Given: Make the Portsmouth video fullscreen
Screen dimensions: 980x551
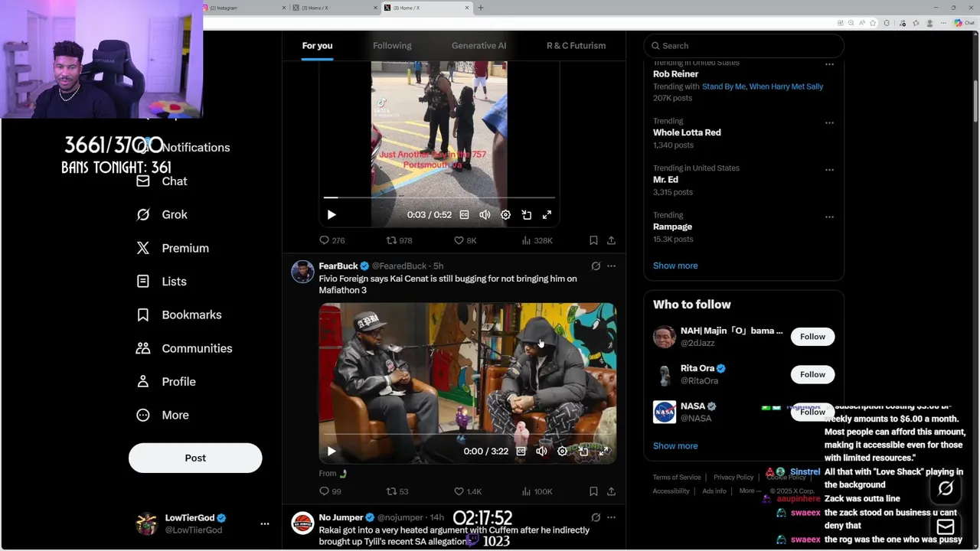Looking at the screenshot, I should pos(547,215).
